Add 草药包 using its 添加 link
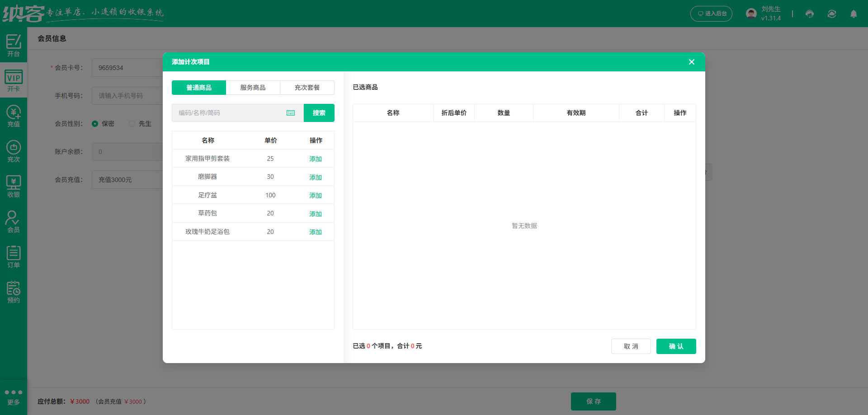 [x=316, y=213]
